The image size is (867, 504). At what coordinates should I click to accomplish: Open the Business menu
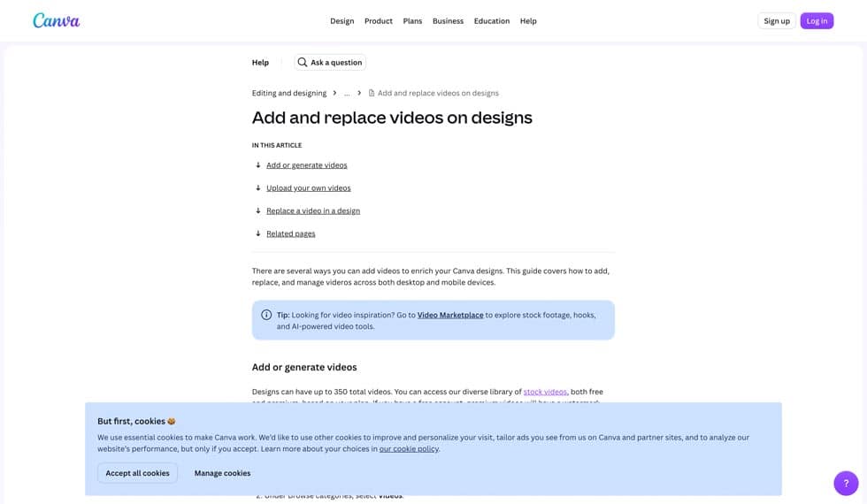[448, 21]
